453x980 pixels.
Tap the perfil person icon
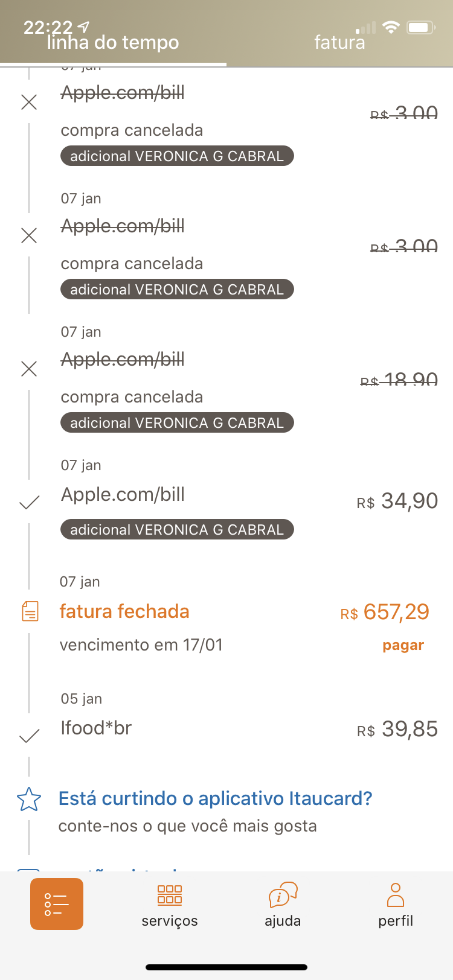coord(396,895)
